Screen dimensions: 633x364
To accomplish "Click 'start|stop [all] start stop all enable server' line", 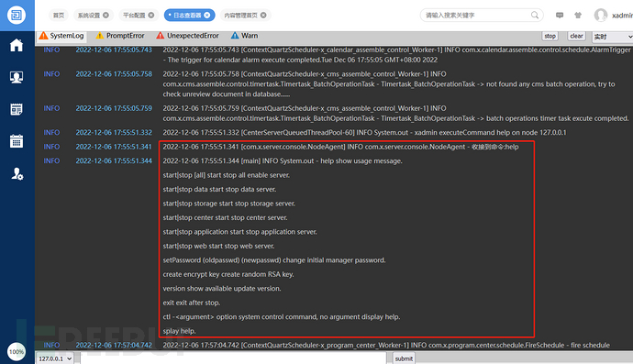I will (x=227, y=175).
